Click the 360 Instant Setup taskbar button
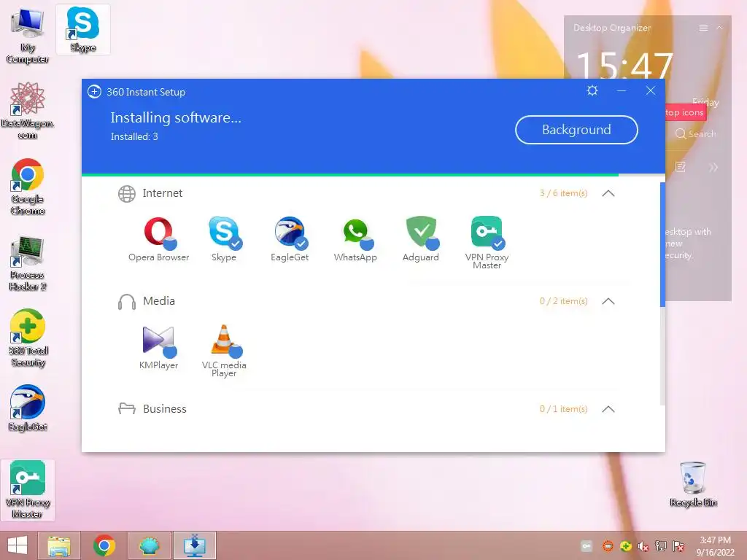The width and height of the screenshot is (747, 560). pos(195,545)
